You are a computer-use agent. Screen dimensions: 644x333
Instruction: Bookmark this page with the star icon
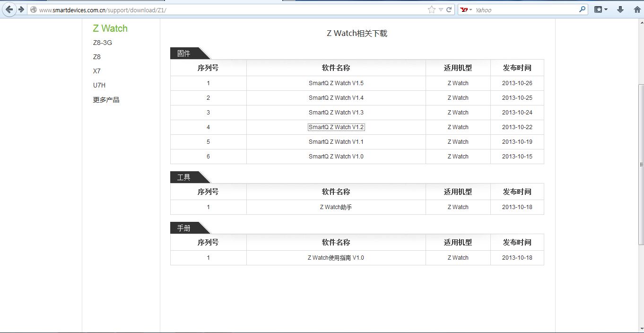431,9
